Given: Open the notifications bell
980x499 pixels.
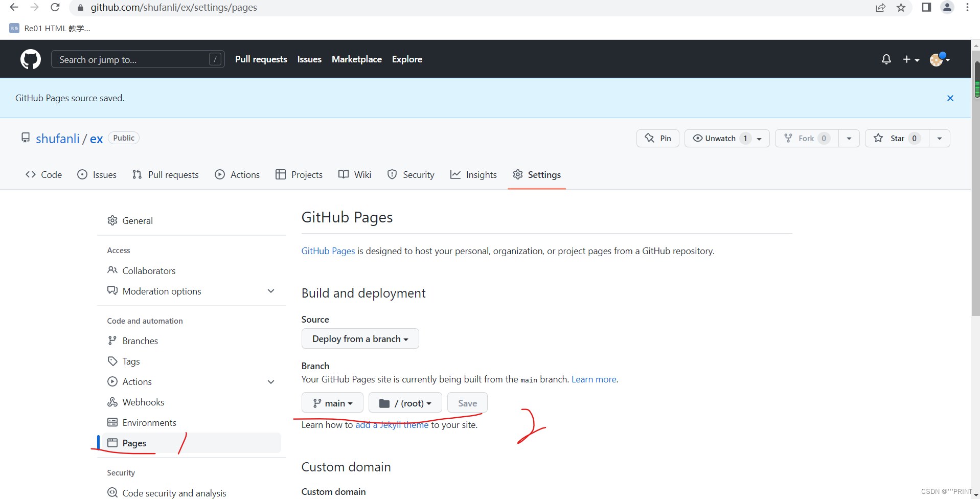Looking at the screenshot, I should (886, 59).
